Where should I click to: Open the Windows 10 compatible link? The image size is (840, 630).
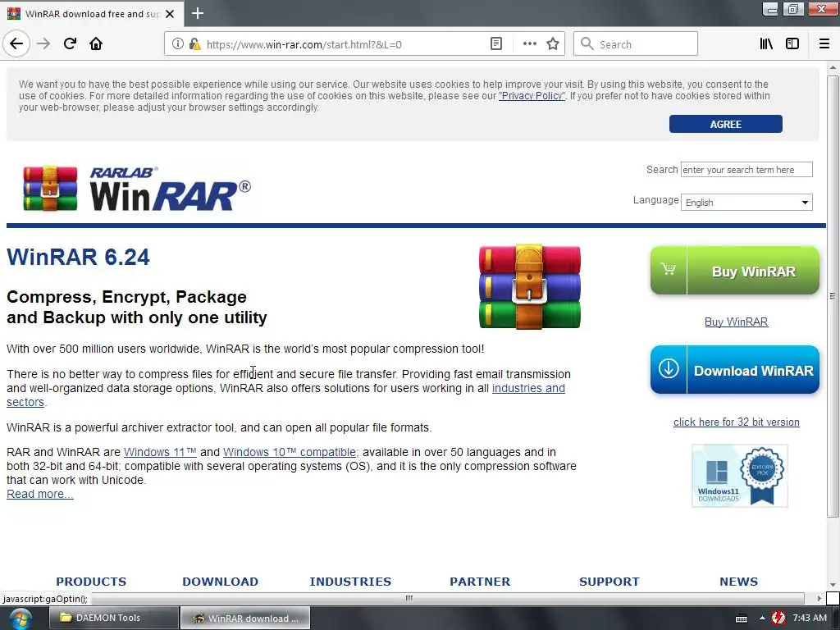290,452
